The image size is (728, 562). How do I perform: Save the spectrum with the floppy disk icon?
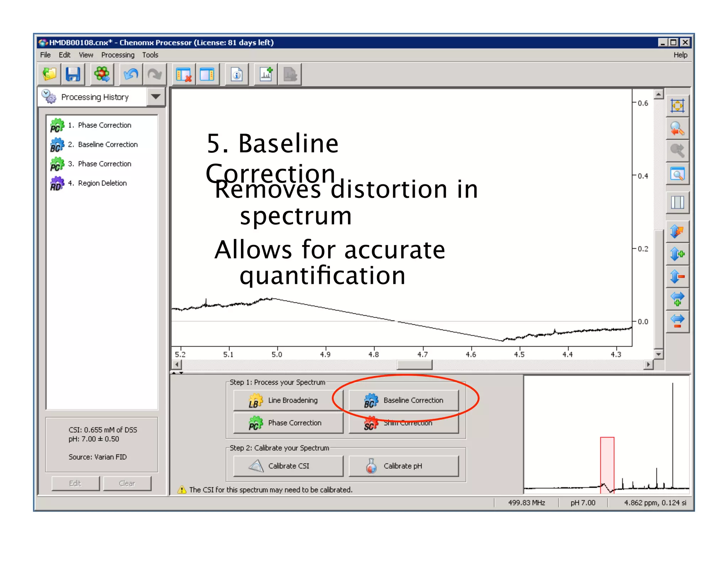click(x=73, y=75)
